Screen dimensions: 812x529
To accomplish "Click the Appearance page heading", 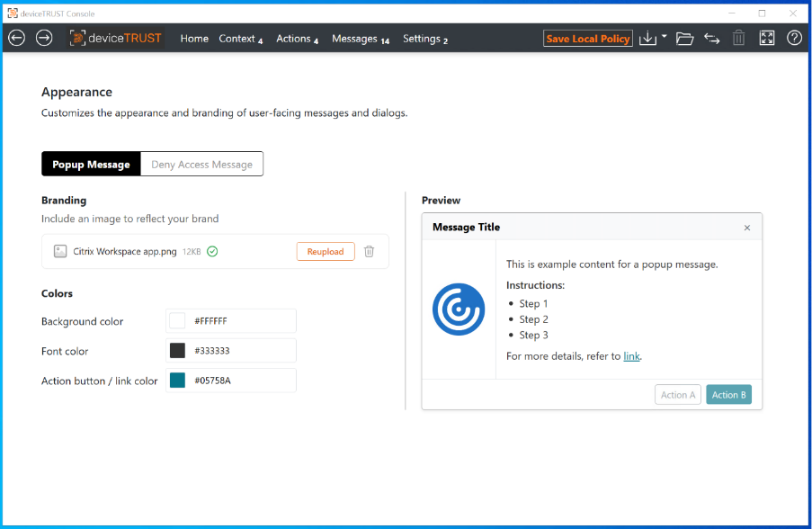I will click(x=76, y=92).
